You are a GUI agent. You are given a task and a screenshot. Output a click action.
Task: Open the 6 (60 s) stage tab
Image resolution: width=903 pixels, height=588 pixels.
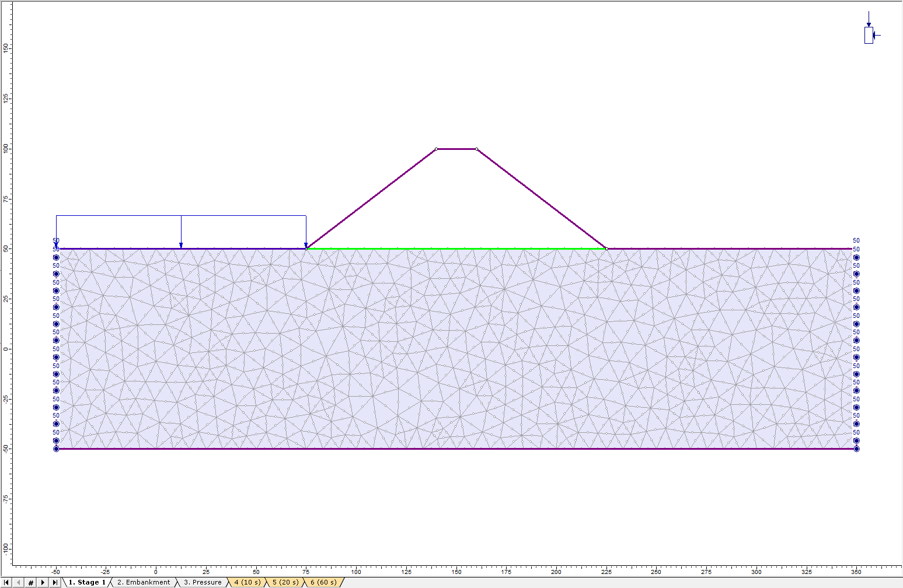pos(323,582)
